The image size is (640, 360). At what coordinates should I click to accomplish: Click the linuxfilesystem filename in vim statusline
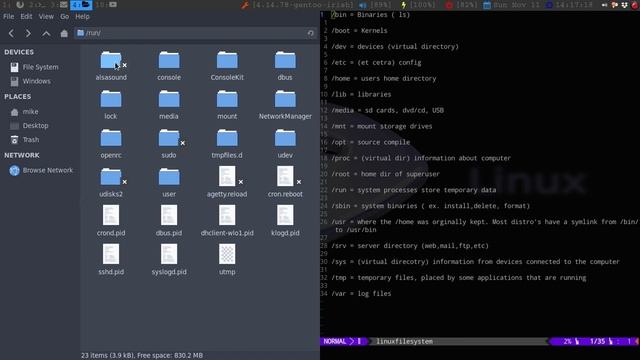point(404,342)
